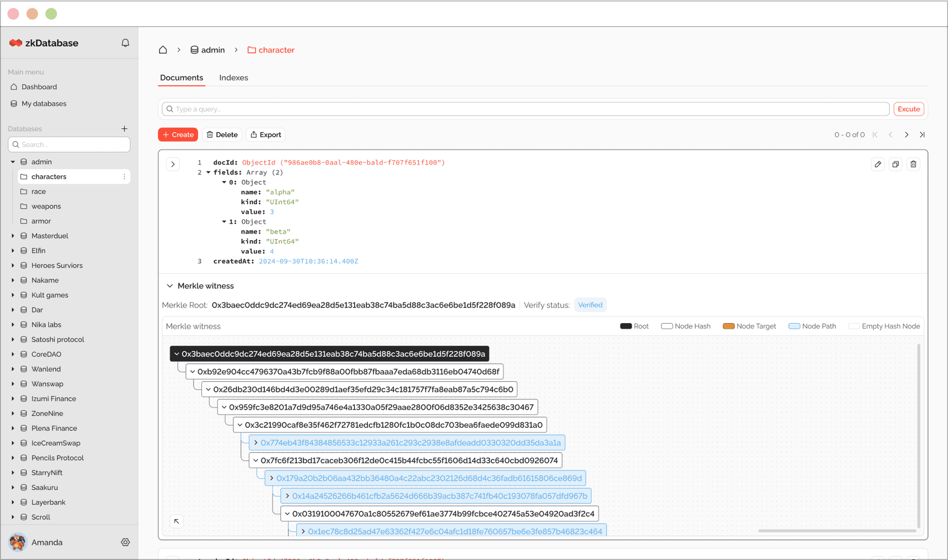
Task: Expand the Heroes Surviors database
Action: tap(13, 265)
